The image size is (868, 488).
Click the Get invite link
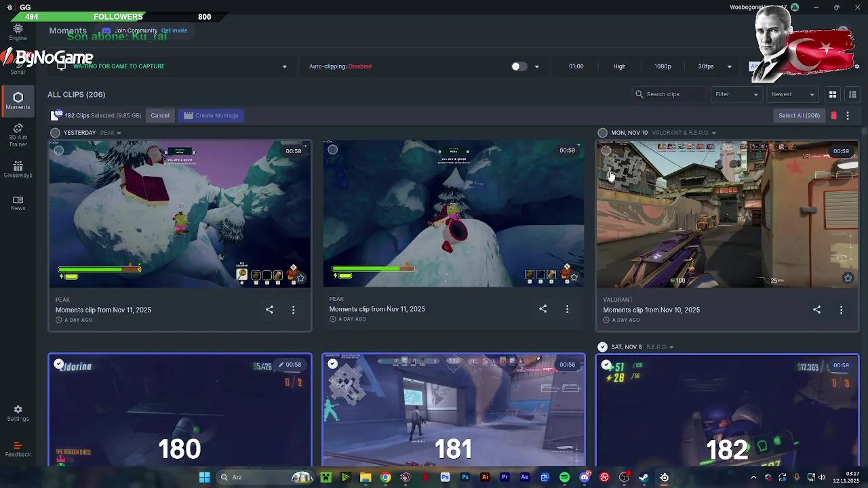pos(174,30)
